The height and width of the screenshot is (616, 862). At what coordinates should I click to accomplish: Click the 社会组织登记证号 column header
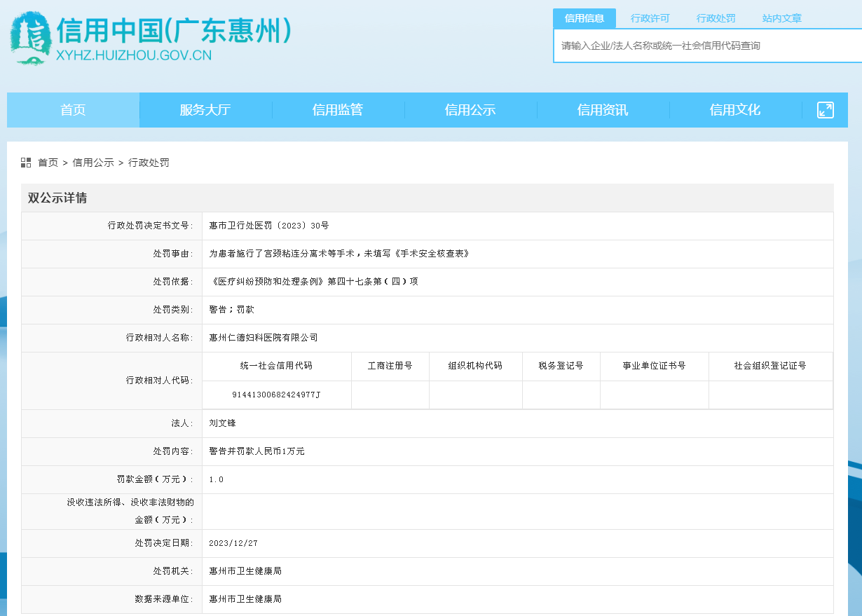[x=771, y=366]
